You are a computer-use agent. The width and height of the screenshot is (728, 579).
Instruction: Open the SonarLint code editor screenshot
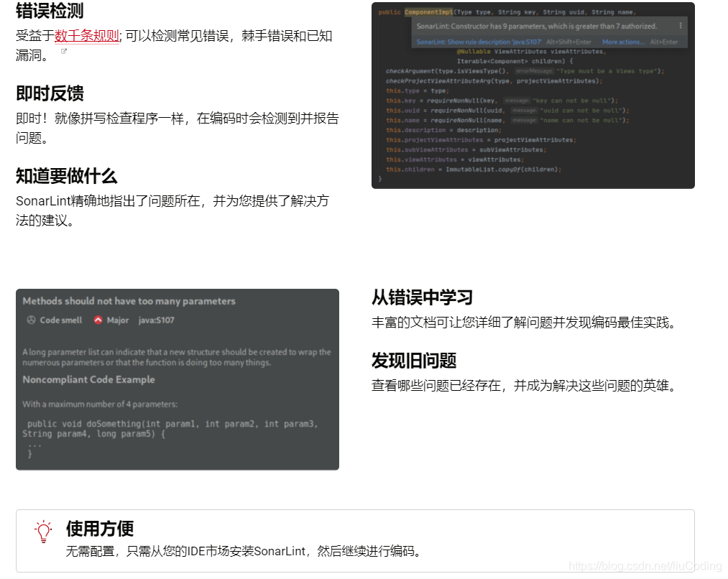point(533,96)
